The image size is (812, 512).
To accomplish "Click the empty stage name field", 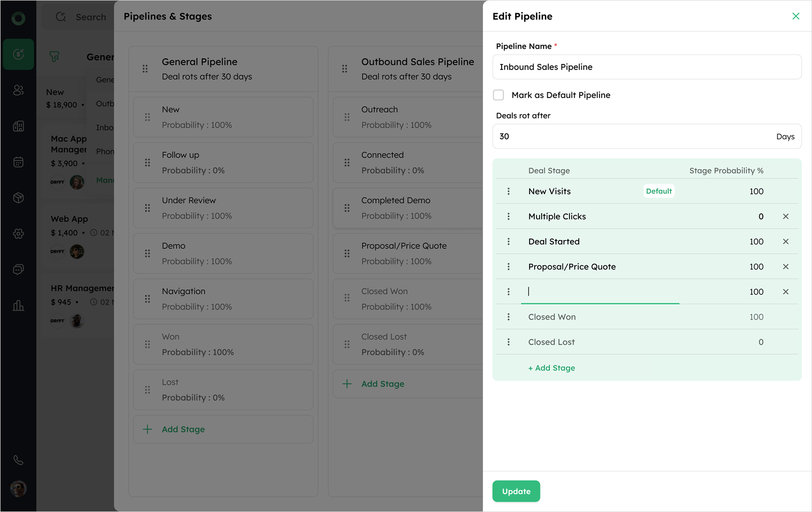I will 600,292.
